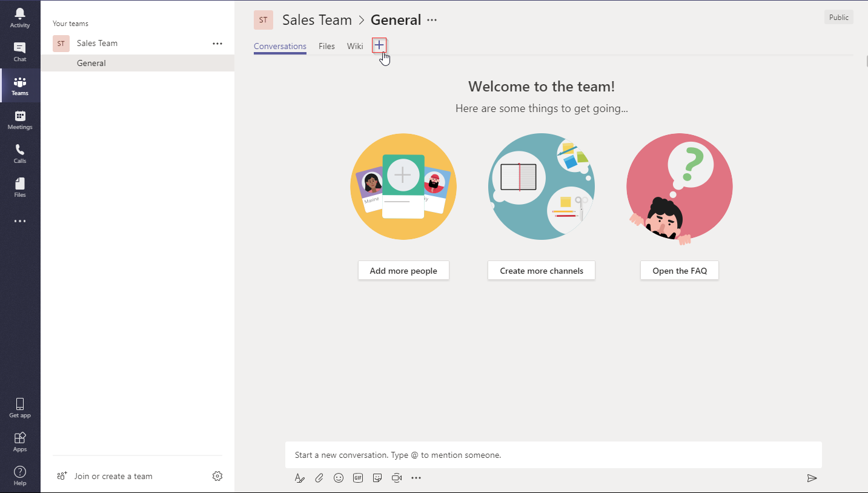
Task: Open the emoji picker smiley icon
Action: point(339,478)
